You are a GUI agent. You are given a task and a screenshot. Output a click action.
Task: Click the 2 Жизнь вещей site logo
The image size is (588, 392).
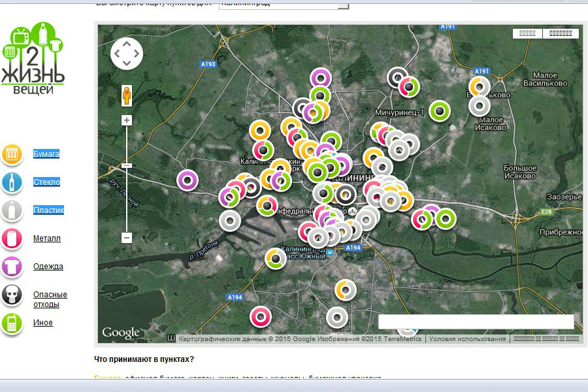(33, 59)
